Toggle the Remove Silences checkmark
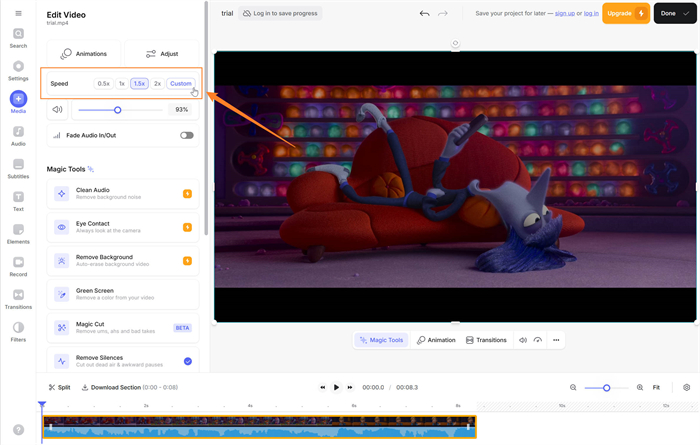The image size is (700, 445). click(187, 361)
